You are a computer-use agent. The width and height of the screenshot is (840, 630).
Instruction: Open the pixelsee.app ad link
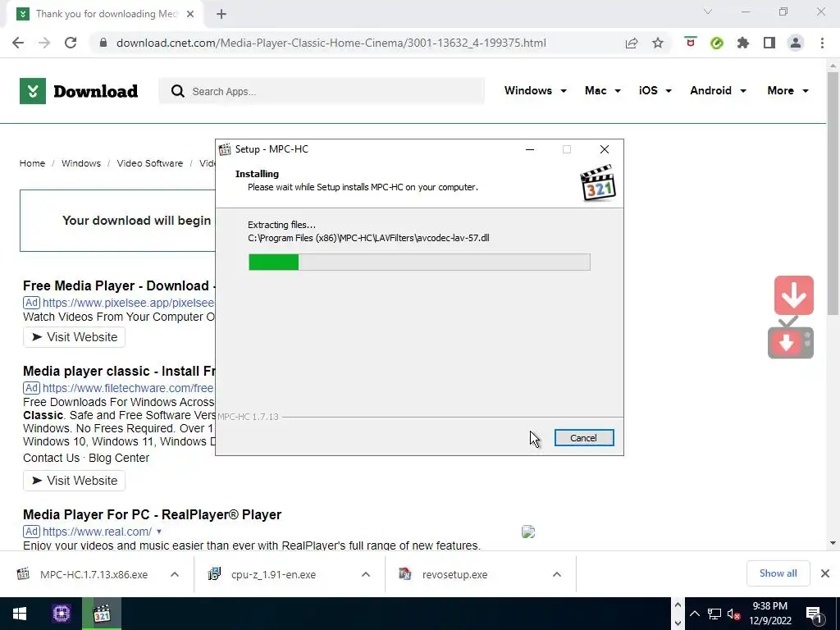pyautogui.click(x=129, y=303)
